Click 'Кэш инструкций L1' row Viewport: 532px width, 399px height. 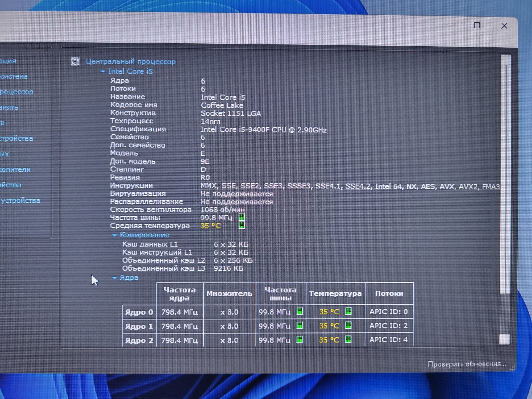pos(185,252)
